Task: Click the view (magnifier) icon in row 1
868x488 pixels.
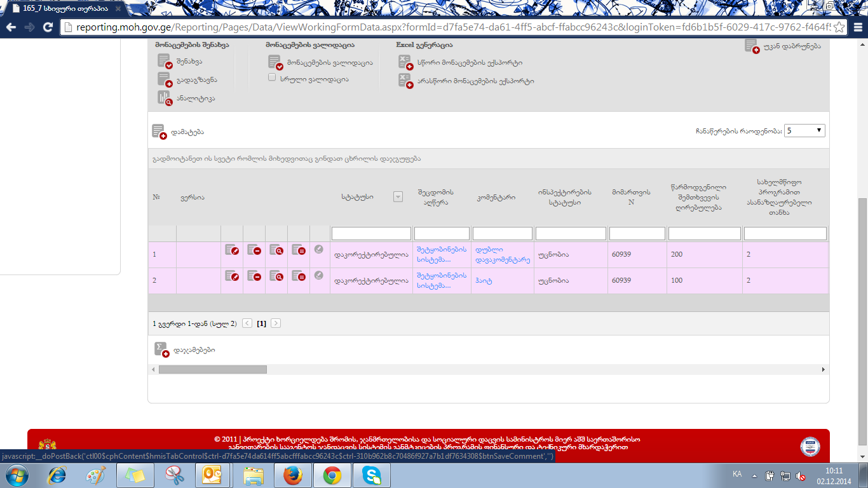Action: point(276,250)
